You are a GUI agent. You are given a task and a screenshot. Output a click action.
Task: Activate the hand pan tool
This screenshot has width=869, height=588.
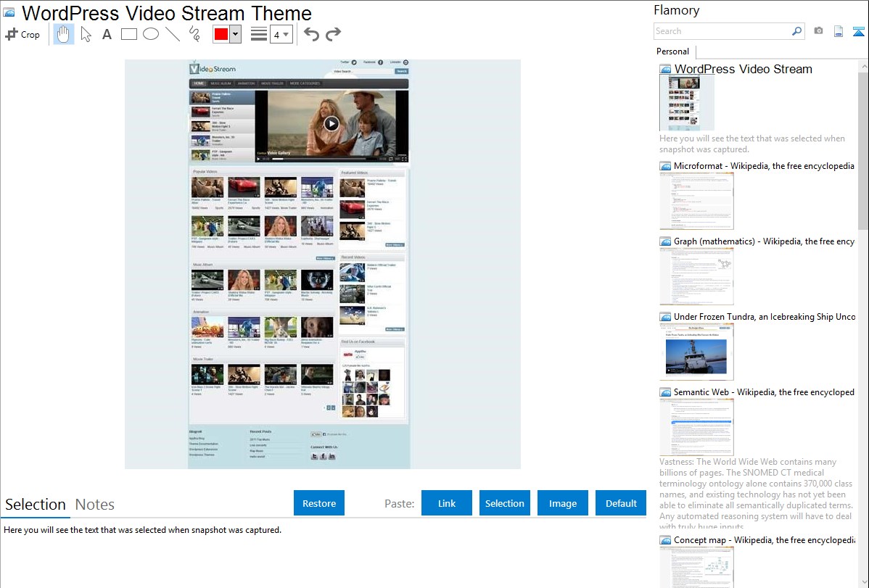[63, 34]
